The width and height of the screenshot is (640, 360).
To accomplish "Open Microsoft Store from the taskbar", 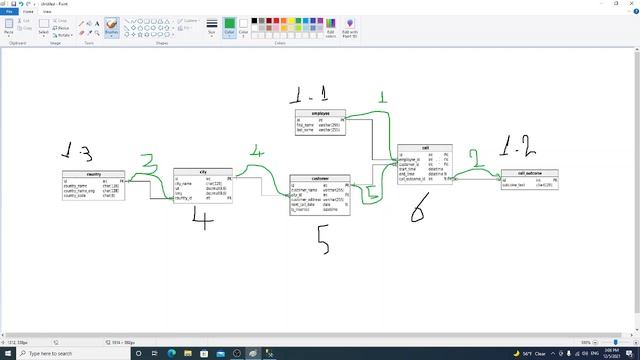I will [x=204, y=353].
